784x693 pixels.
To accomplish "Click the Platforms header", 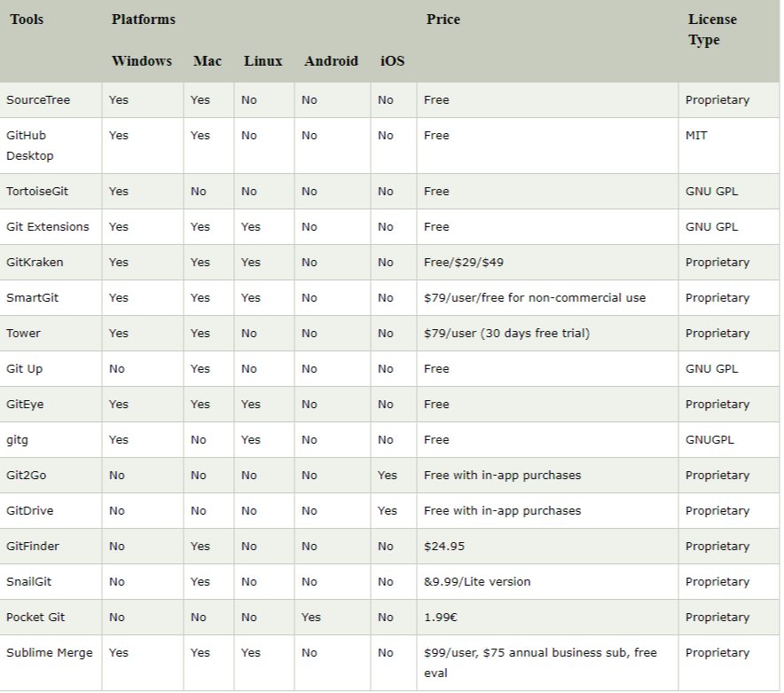I will [144, 19].
